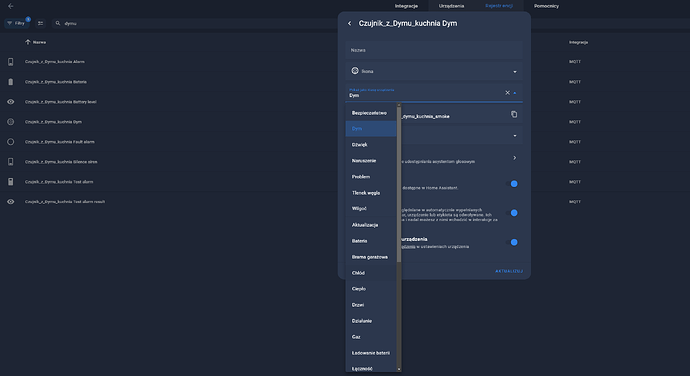Focus the Nazwa name input field
This screenshot has width=690, height=376.
(434, 50)
